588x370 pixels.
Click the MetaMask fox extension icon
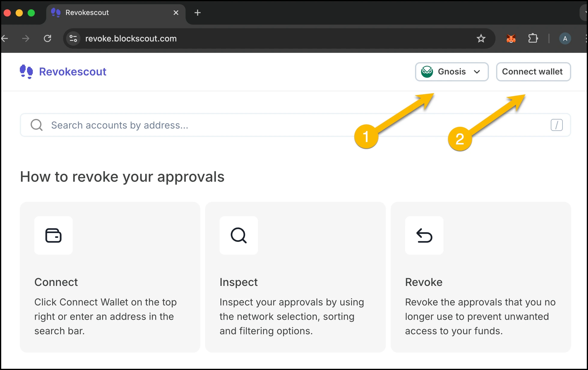pyautogui.click(x=511, y=38)
